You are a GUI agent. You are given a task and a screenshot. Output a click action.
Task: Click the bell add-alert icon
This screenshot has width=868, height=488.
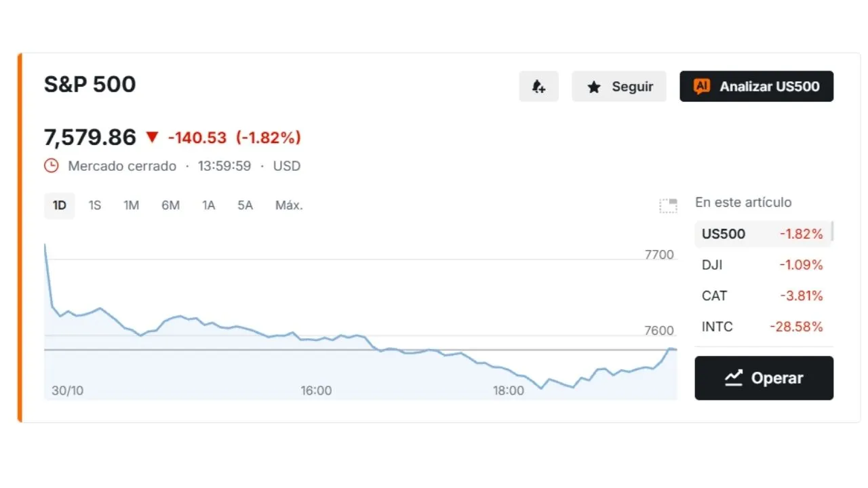(538, 87)
